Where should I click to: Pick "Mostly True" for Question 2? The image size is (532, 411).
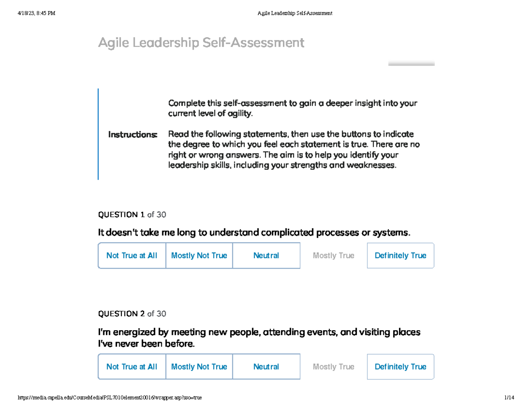(x=333, y=367)
